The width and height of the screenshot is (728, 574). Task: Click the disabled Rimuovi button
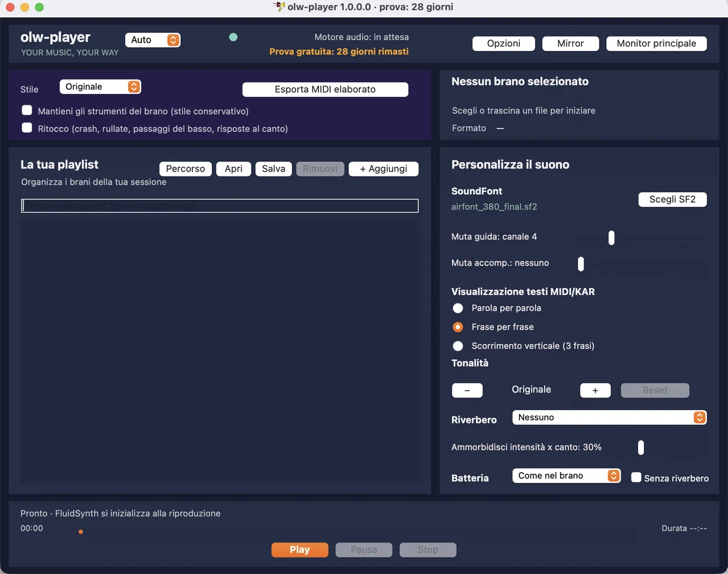[320, 169]
